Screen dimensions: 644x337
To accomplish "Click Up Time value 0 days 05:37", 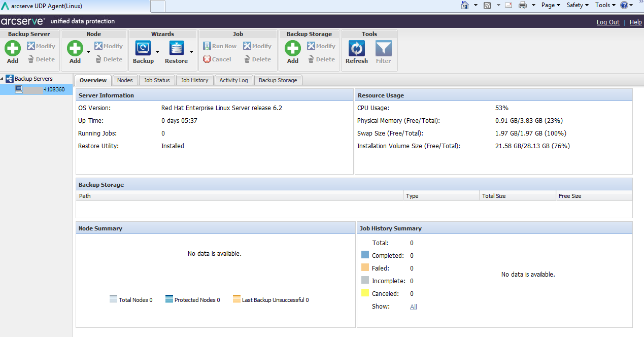I will [179, 121].
